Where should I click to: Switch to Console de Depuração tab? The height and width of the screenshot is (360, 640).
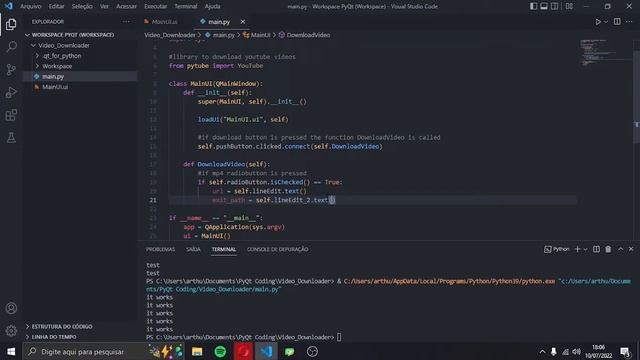[x=278, y=249]
